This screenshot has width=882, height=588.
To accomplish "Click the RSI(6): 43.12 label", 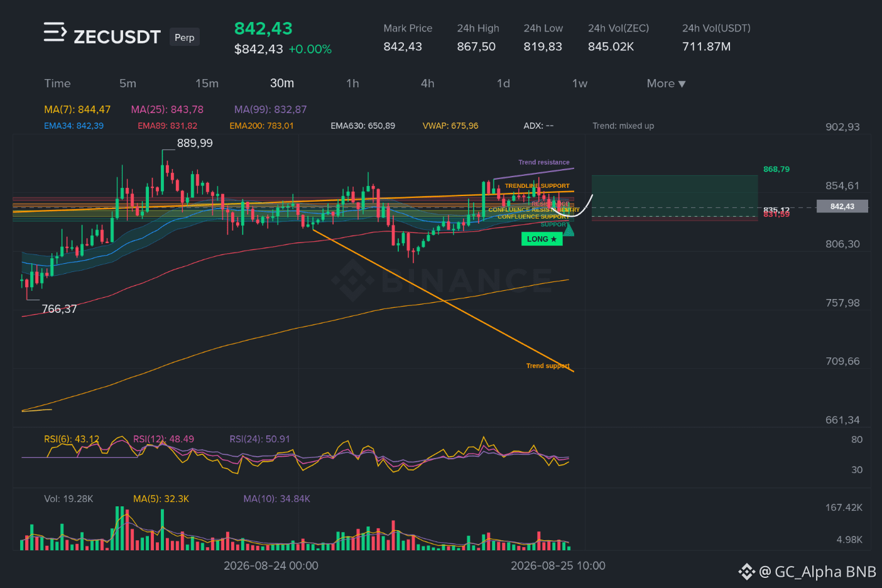I will point(72,439).
